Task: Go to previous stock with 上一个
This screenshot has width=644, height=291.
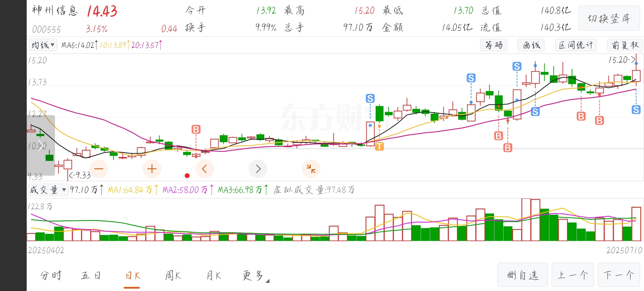Action: pyautogui.click(x=573, y=275)
